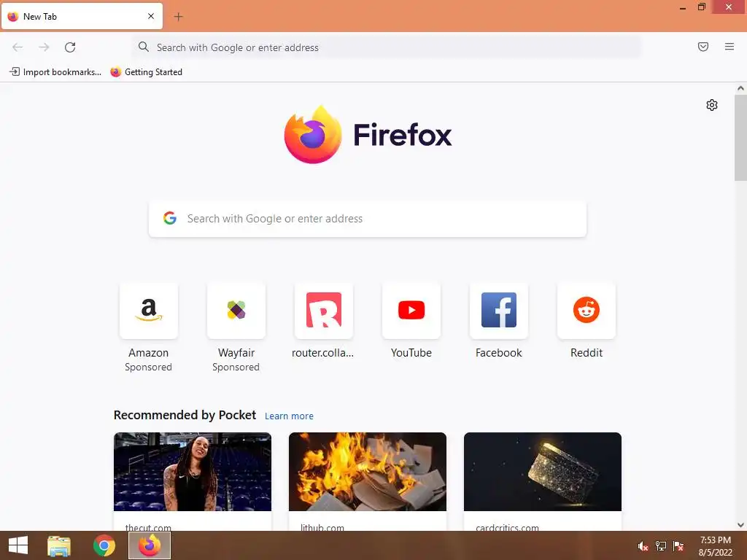Open lithub.com burning books story thumbnail
This screenshot has width=747, height=560.
click(368, 472)
